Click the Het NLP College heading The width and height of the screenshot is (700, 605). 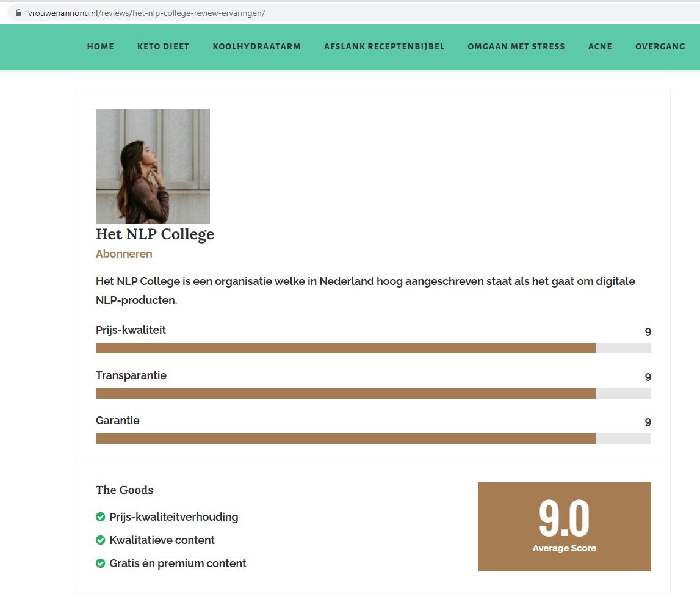point(155,234)
